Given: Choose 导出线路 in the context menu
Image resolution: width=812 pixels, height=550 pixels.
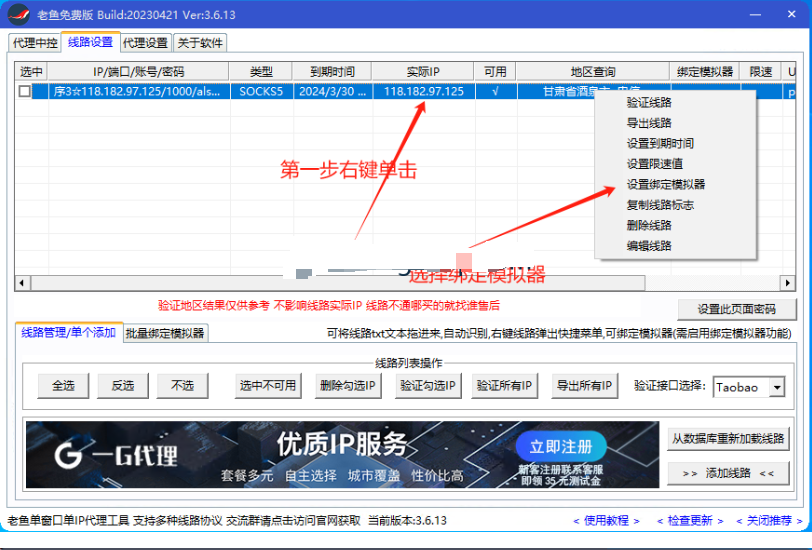Looking at the screenshot, I should coord(649,123).
